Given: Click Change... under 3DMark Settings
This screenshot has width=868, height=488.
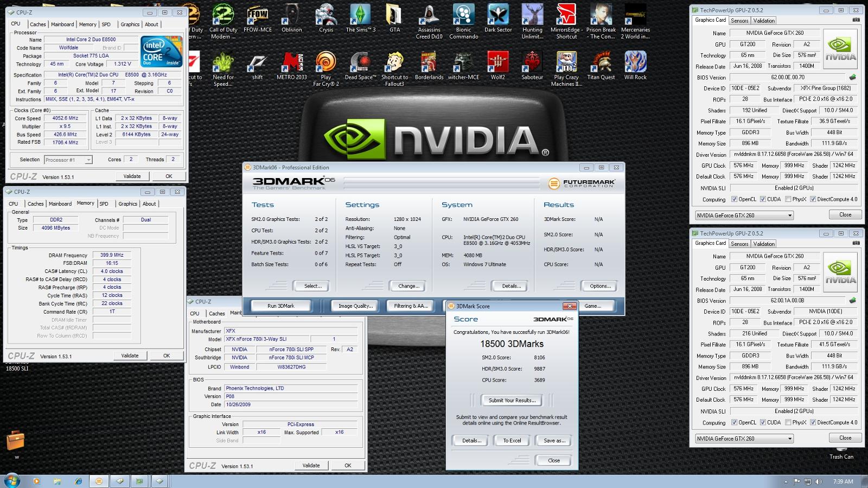Looking at the screenshot, I should pos(408,286).
